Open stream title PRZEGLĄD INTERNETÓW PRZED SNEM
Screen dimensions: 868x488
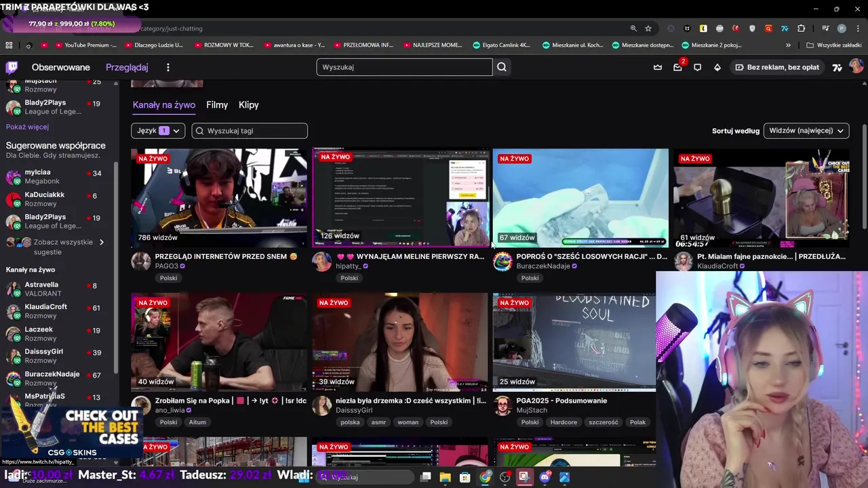226,257
